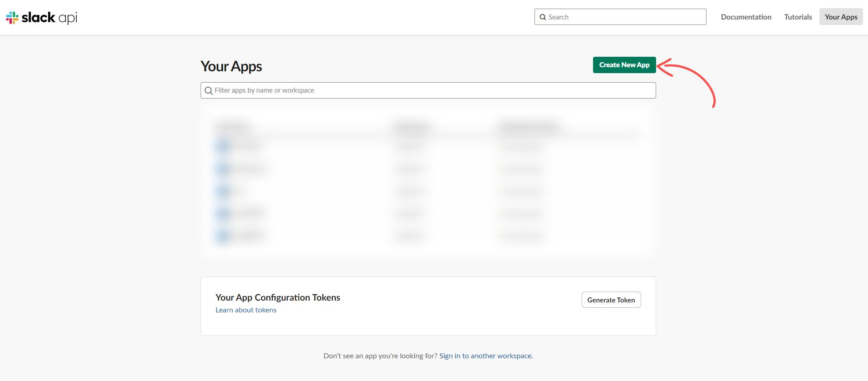Image resolution: width=868 pixels, height=381 pixels.
Task: Click the Your App Configuration Tokens heading
Action: point(278,297)
